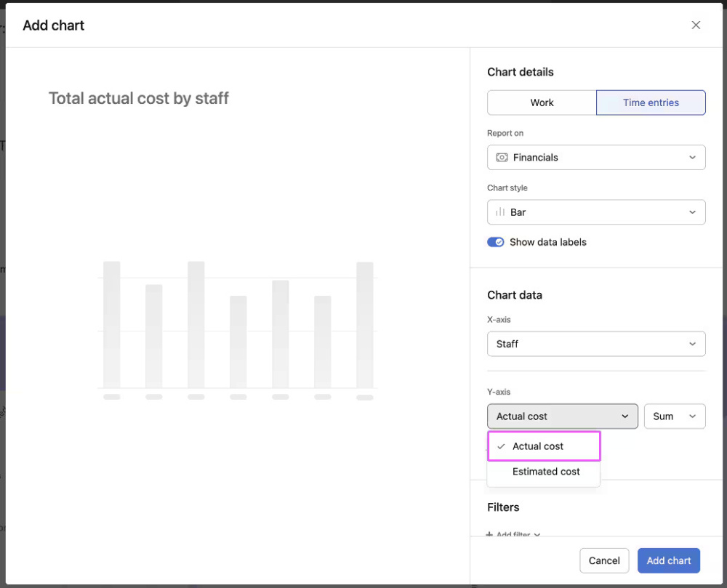Screen dimensions: 727x588
Task: Click the chevron in Chart style field
Action: [691, 212]
